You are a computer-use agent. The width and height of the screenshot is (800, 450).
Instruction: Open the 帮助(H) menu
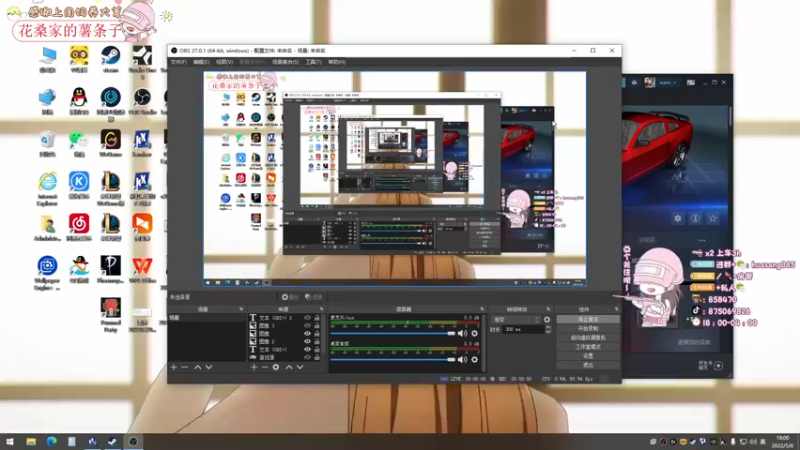tap(337, 62)
